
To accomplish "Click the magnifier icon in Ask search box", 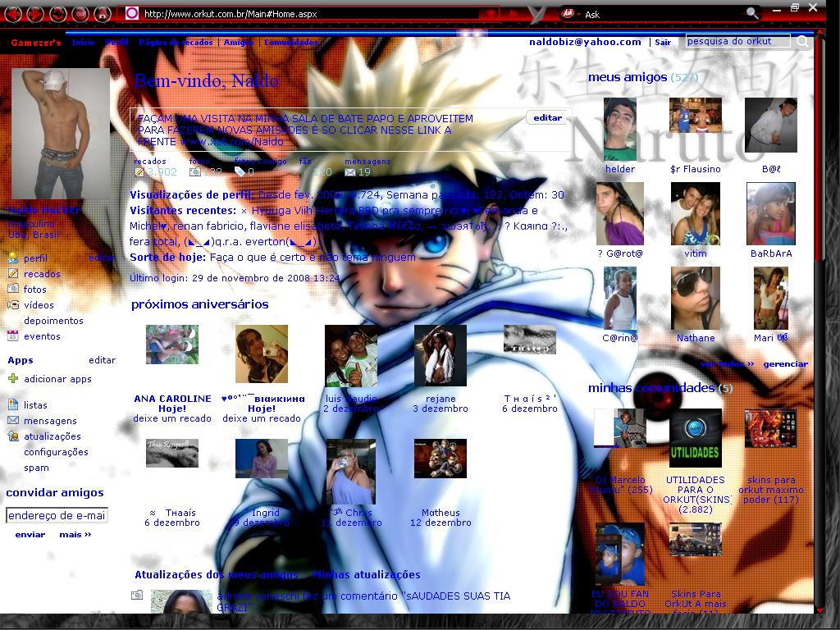I will pos(752,13).
